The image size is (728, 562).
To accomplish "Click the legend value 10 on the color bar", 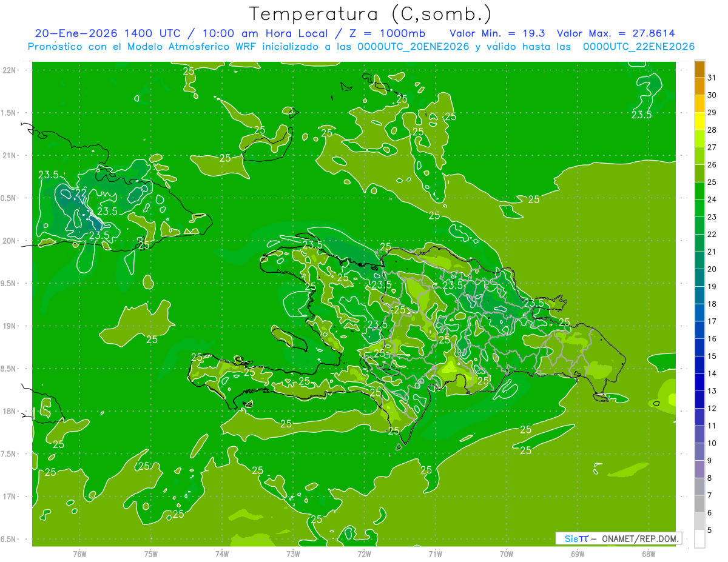I will (x=712, y=443).
